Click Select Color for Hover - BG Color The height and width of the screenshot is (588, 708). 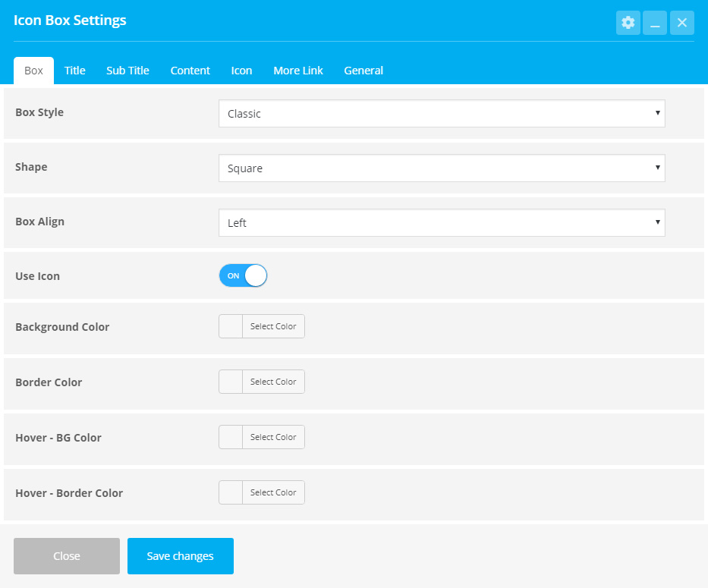click(273, 437)
